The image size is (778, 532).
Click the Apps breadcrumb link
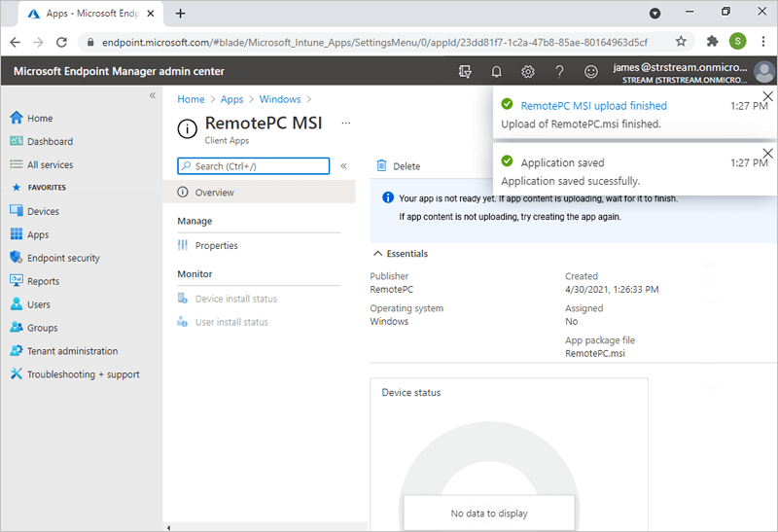(x=231, y=99)
